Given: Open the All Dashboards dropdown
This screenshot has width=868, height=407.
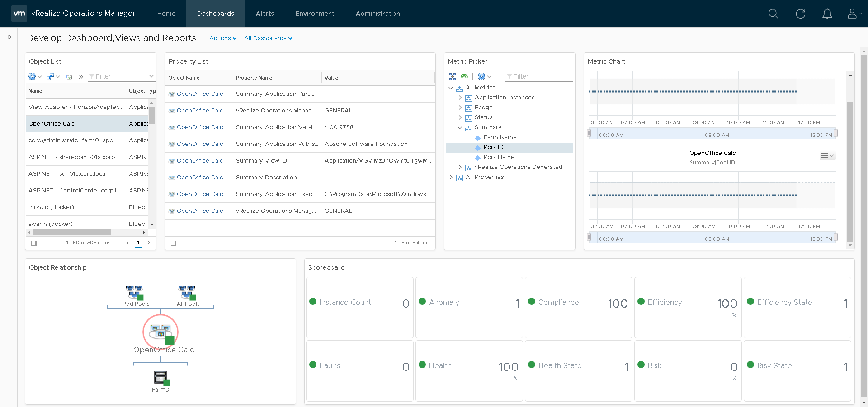Looking at the screenshot, I should 268,38.
